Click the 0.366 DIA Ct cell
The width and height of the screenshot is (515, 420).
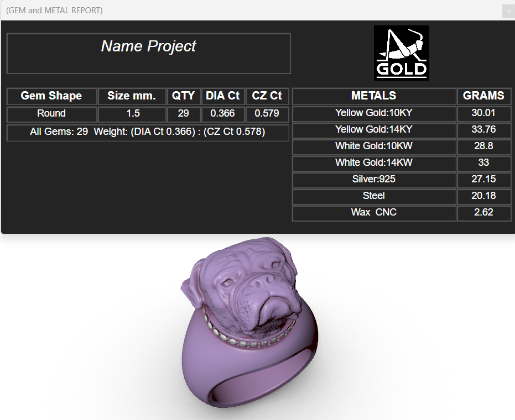pyautogui.click(x=223, y=114)
